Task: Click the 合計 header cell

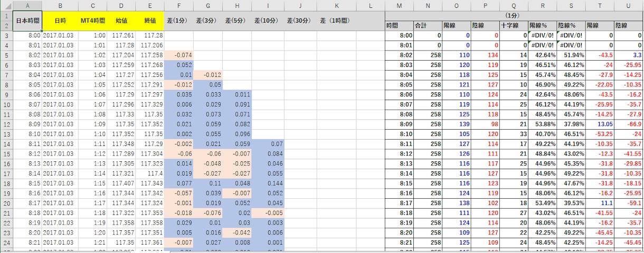Action: point(428,25)
